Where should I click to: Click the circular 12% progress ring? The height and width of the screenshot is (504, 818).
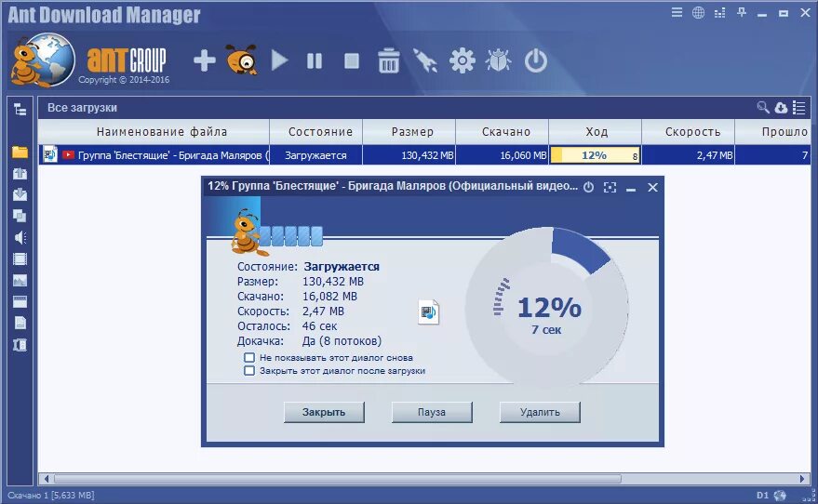[546, 308]
